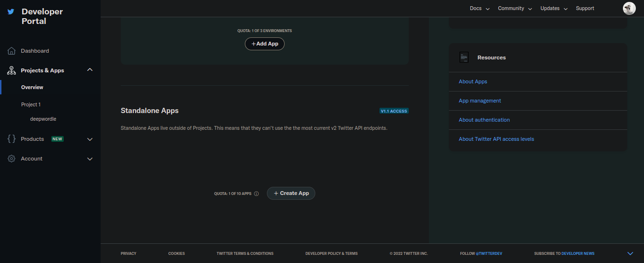Click the user profile avatar
Image resolution: width=644 pixels, height=263 pixels.
tap(629, 9)
